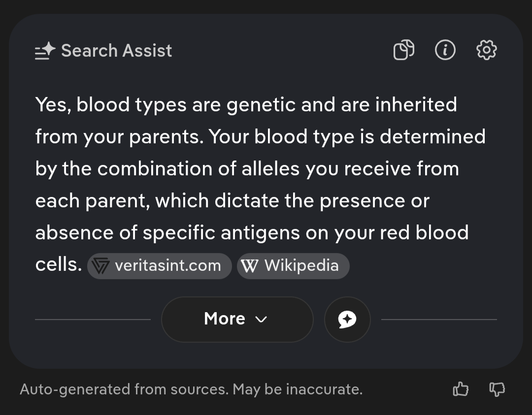Give the answer a thumbs down
Screen dimensions: 532x415
497,390
